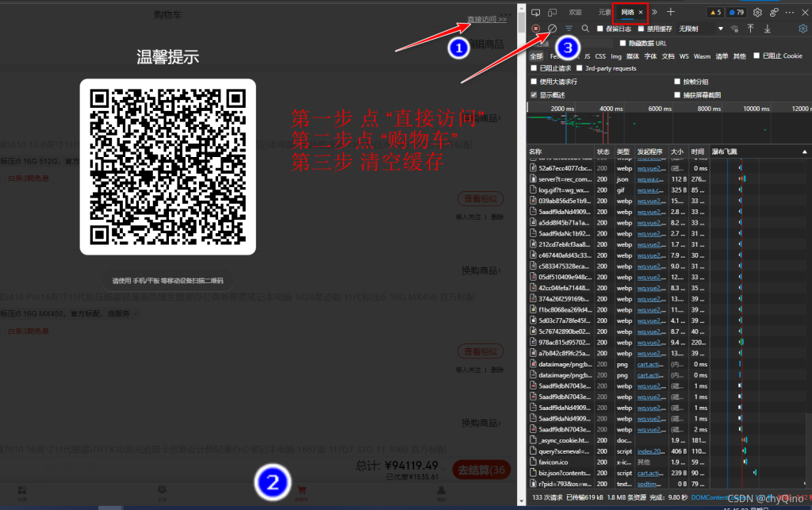Filter requests by 全部
Image resolution: width=812 pixels, height=510 pixels.
click(536, 56)
